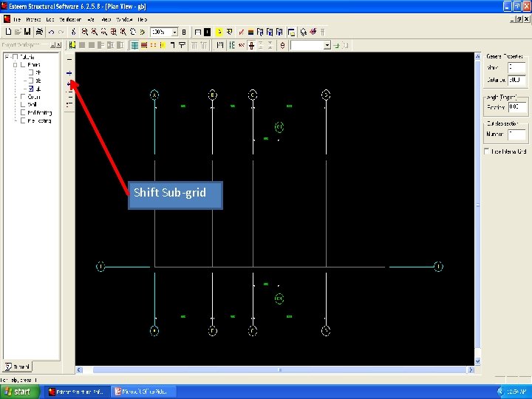Click the cascade windows icon with yellow square
This screenshot has height=399, width=532.
point(291,33)
